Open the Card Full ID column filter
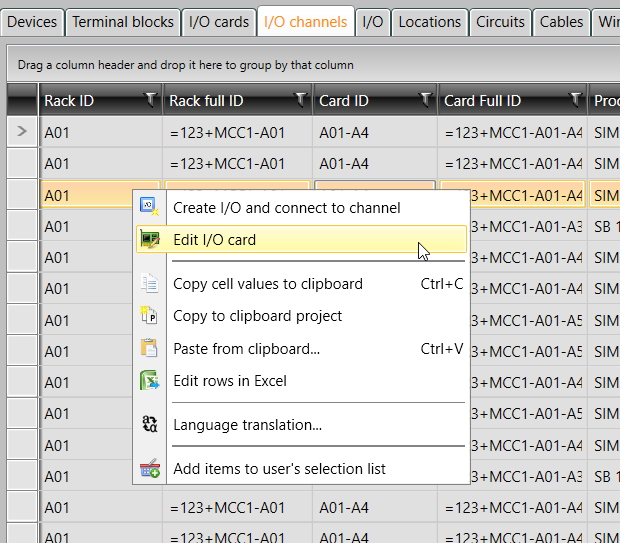This screenshot has height=543, width=620. point(575,99)
